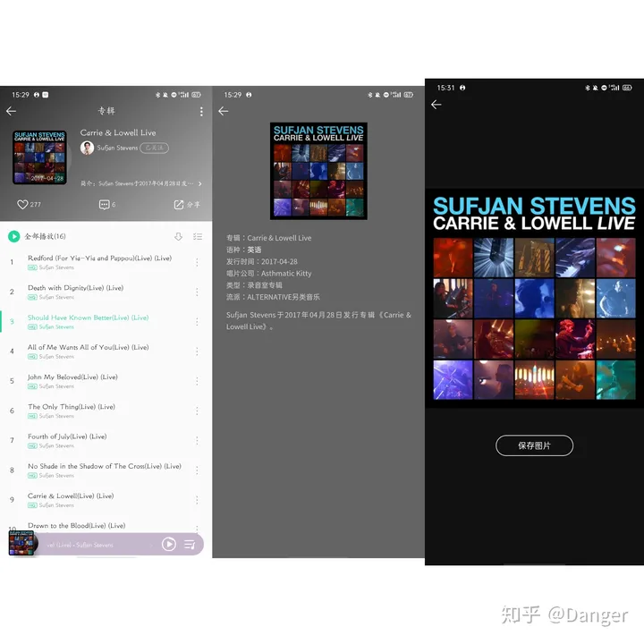Tap ALTERNATIVE genre line
The height and width of the screenshot is (644, 644).
point(273,297)
